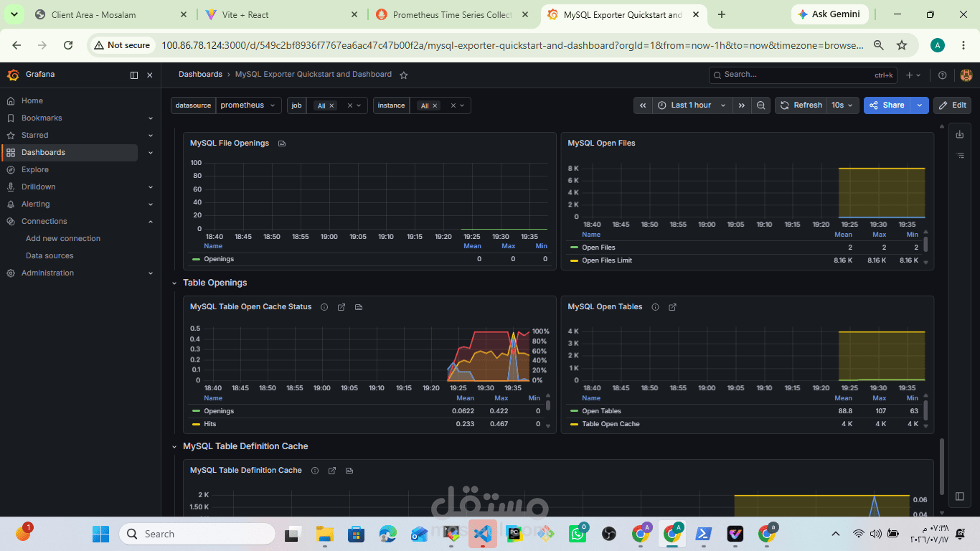Viewport: 980px width, 551px height.
Task: Open external link of MySQL Table Definition Cache panel
Action: pos(332,471)
